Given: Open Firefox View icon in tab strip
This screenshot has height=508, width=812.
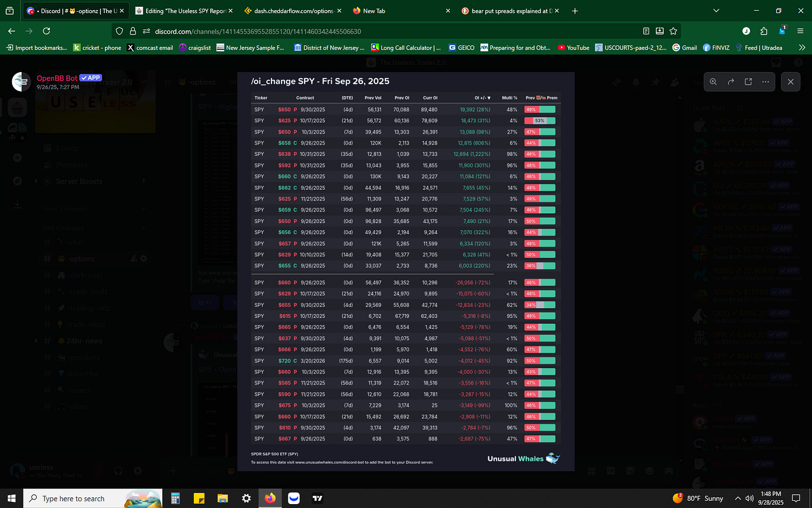Looking at the screenshot, I should [x=9, y=11].
